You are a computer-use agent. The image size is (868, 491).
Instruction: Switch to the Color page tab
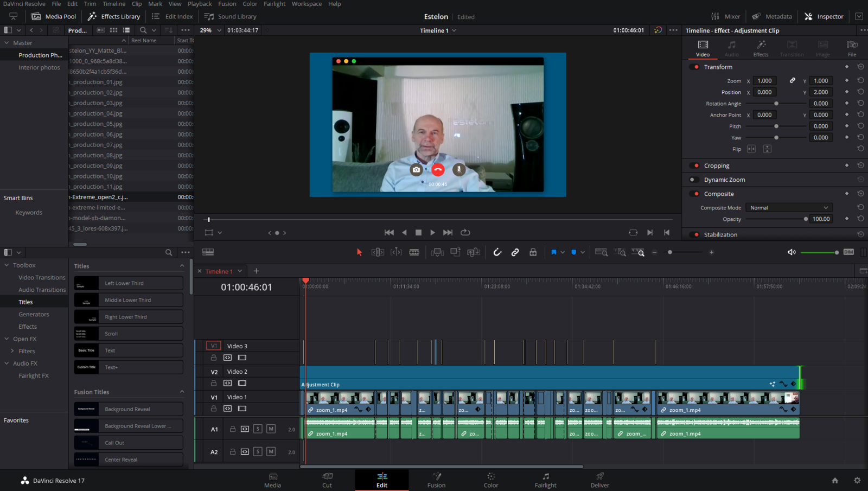pos(491,480)
